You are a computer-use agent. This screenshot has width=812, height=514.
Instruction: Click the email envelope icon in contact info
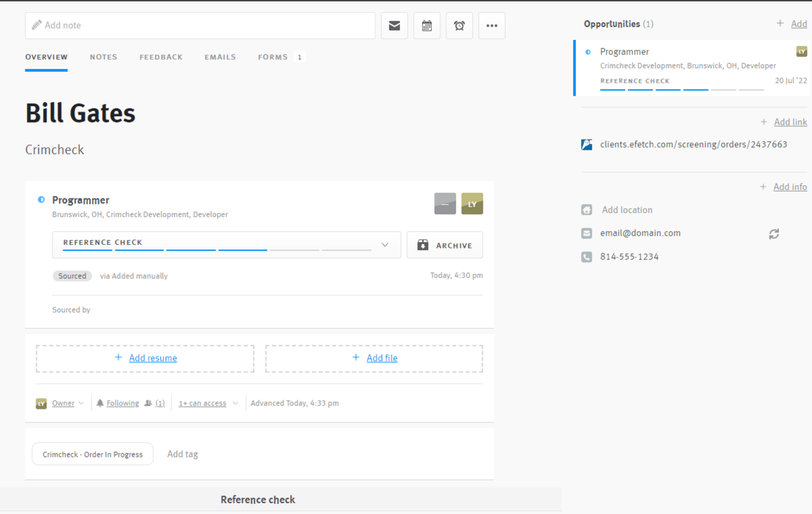(x=587, y=233)
